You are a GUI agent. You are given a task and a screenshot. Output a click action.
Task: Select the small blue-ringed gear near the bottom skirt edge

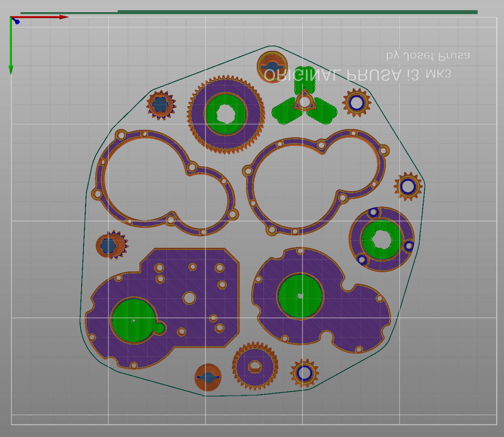tap(304, 373)
